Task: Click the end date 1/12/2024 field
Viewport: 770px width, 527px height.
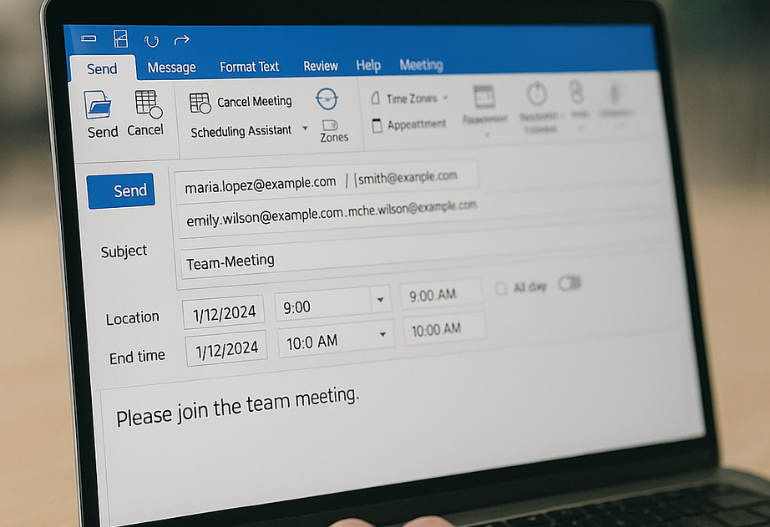Action: [226, 349]
